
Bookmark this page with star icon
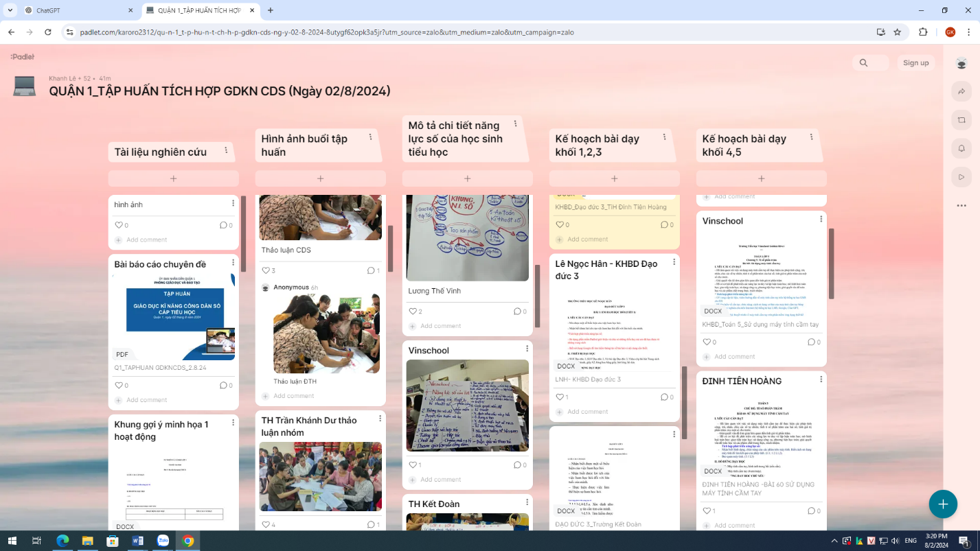click(x=897, y=32)
